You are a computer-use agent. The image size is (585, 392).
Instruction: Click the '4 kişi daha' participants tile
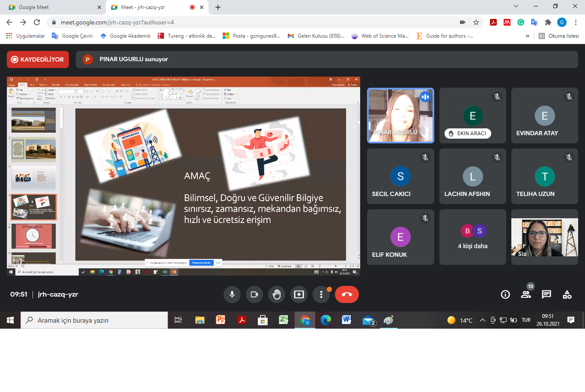472,238
